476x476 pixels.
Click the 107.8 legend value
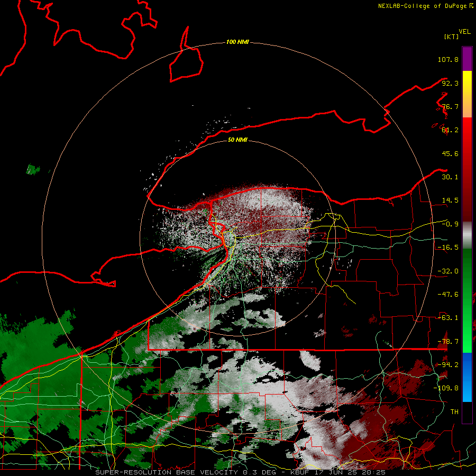(448, 59)
